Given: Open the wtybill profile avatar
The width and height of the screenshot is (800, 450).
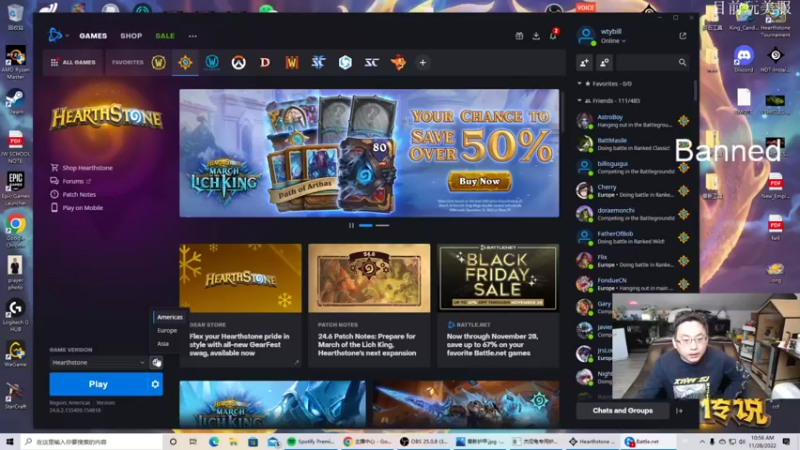Looking at the screenshot, I should click(586, 36).
